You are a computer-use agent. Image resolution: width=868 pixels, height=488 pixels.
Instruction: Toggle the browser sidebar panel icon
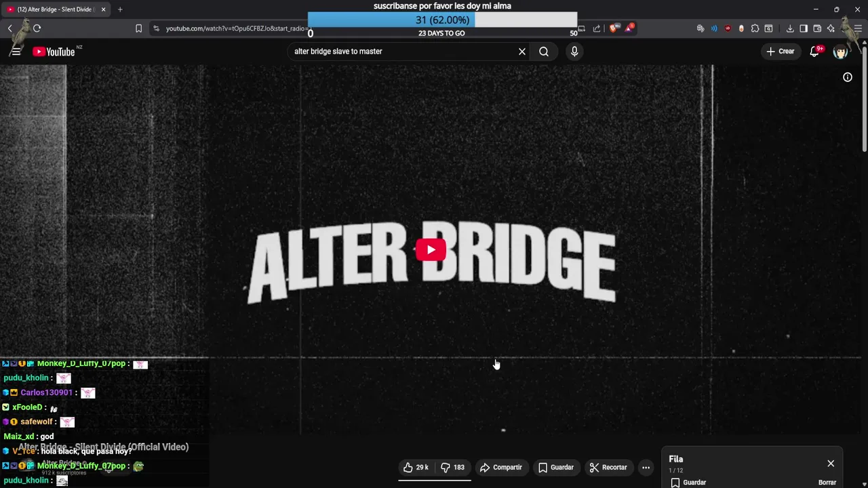pos(804,28)
